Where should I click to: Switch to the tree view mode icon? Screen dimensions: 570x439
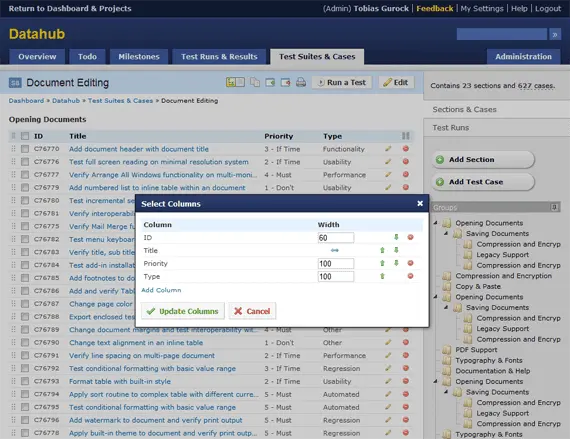tap(235, 82)
